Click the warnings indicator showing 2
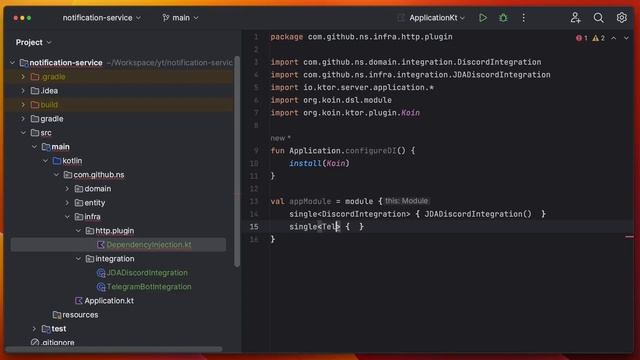This screenshot has height=360, width=640. [x=599, y=38]
